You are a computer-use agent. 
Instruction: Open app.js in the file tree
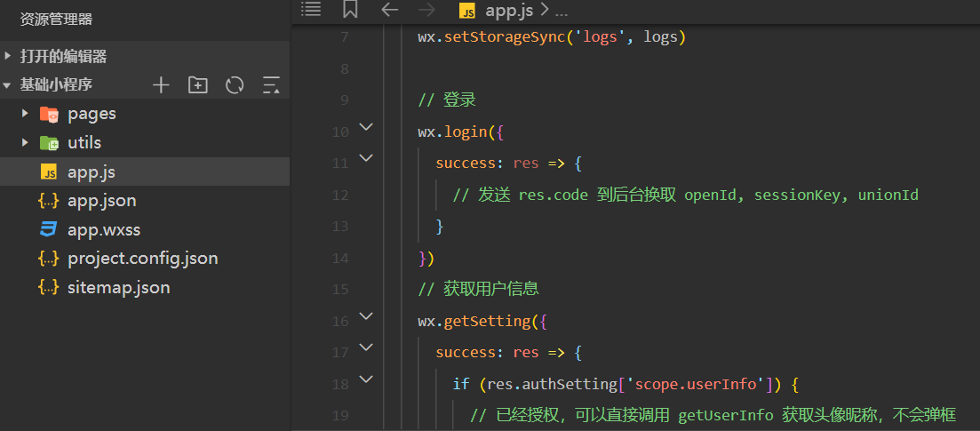[145, 172]
